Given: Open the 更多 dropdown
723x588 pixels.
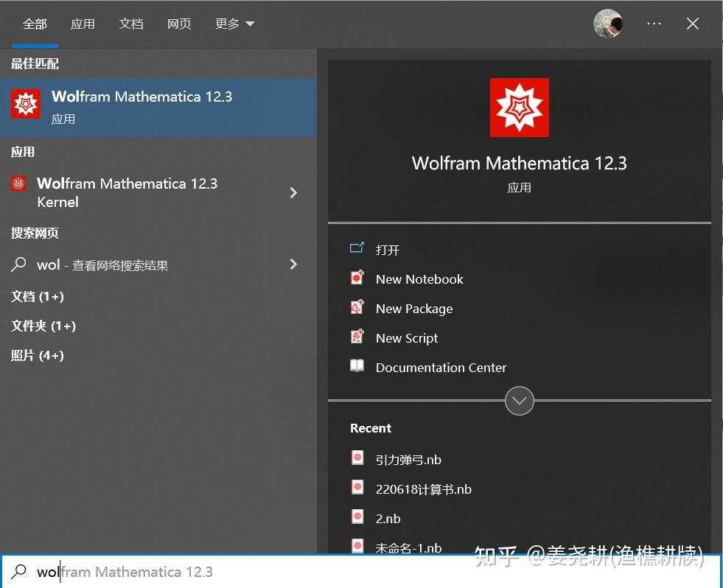Looking at the screenshot, I should tap(234, 24).
